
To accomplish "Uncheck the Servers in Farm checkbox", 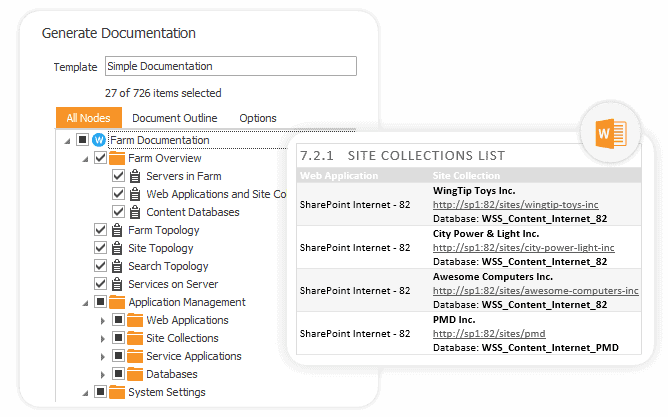I will (118, 175).
